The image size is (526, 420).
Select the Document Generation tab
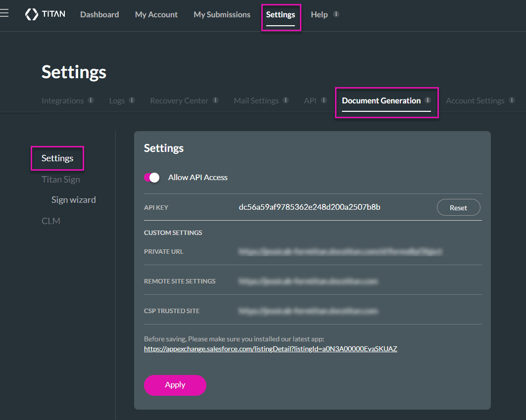tap(381, 100)
